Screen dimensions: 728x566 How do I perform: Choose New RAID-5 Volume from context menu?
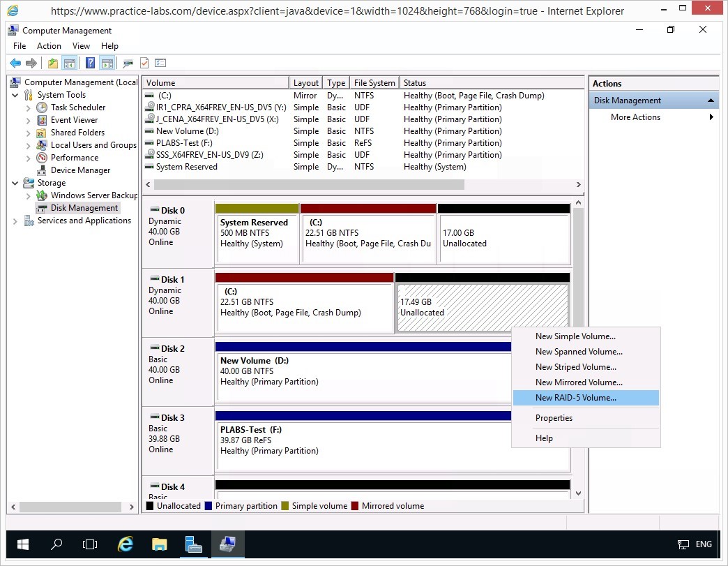[x=575, y=398]
